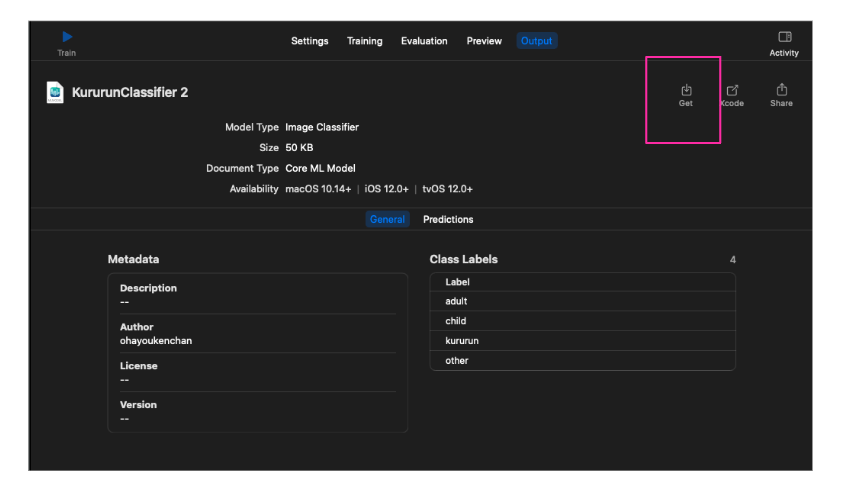The image size is (847, 488).
Task: Switch to the Settings tab
Action: coord(310,41)
